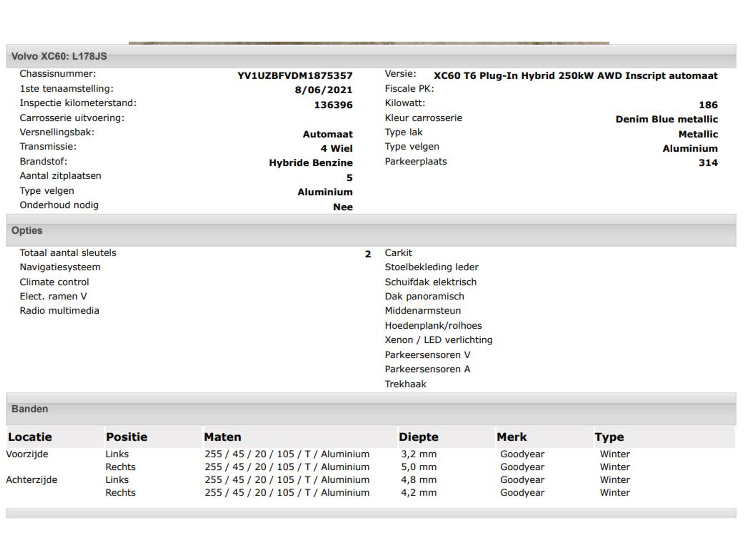The image size is (747, 560).
Task: Select the chassis number YV1UZBFVDM1875357
Action: coord(295,76)
